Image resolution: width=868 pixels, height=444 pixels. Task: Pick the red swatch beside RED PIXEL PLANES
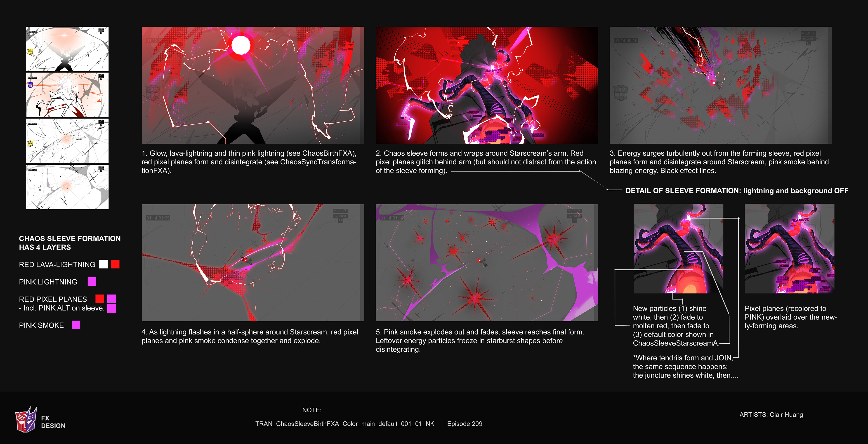(100, 299)
